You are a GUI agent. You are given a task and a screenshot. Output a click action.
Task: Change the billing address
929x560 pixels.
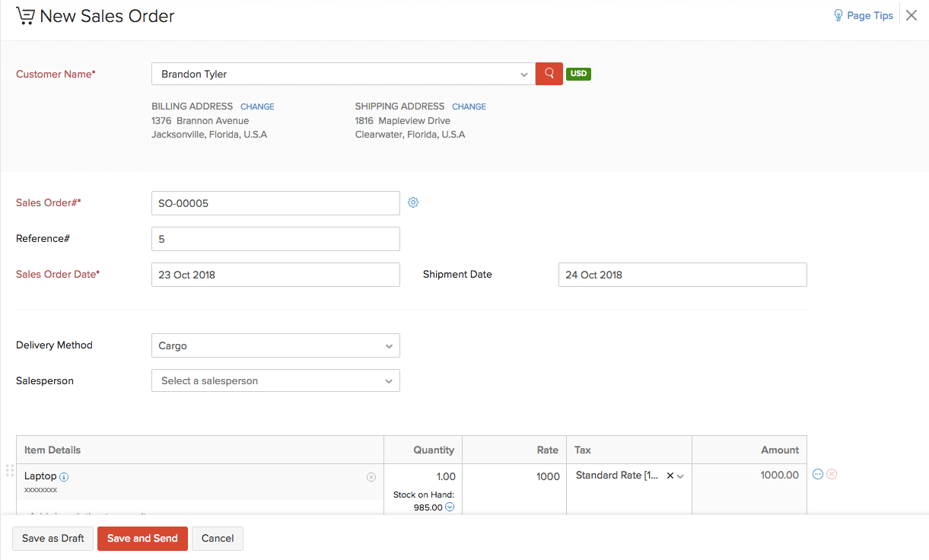click(x=257, y=107)
